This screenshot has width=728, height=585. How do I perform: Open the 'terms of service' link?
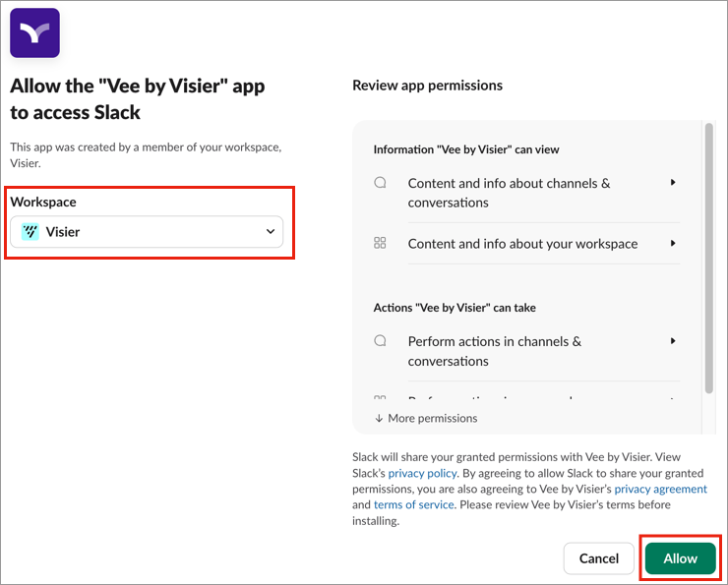pos(414,504)
